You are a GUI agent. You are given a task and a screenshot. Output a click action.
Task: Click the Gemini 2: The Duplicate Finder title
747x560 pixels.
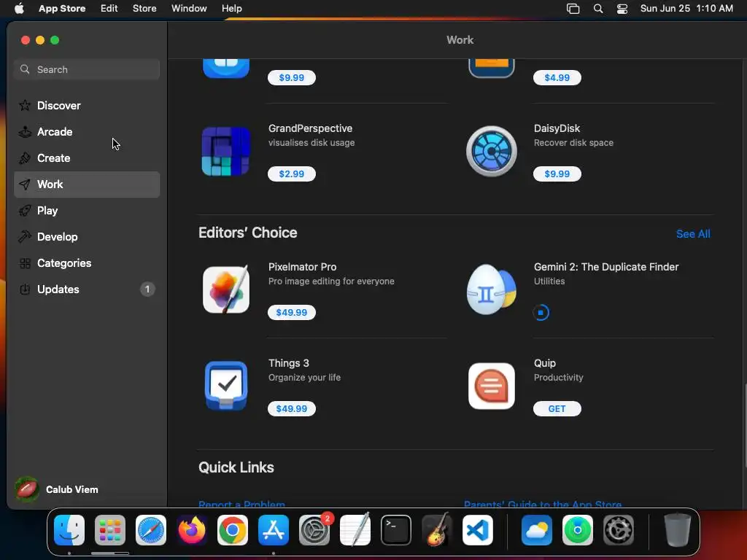click(606, 267)
